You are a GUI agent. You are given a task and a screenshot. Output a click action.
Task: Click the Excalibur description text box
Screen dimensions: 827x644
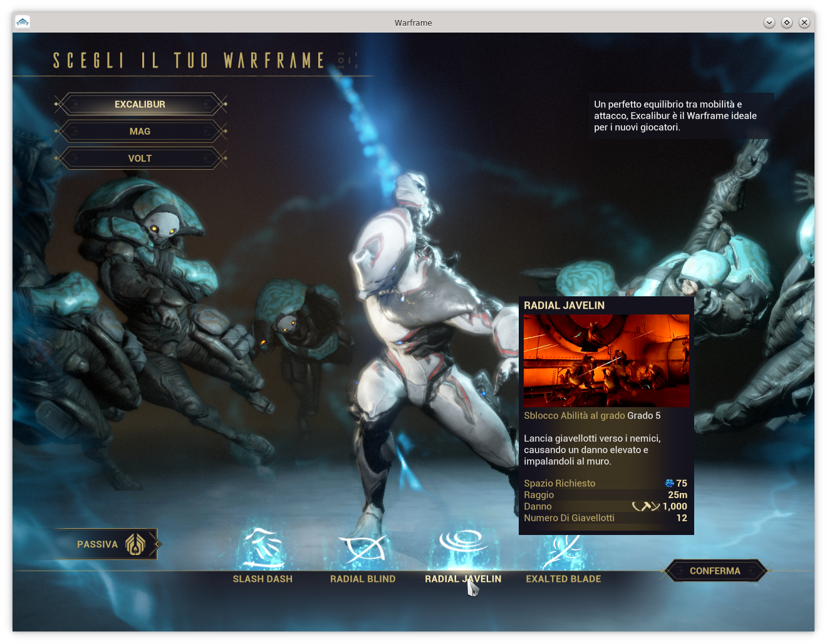(681, 116)
